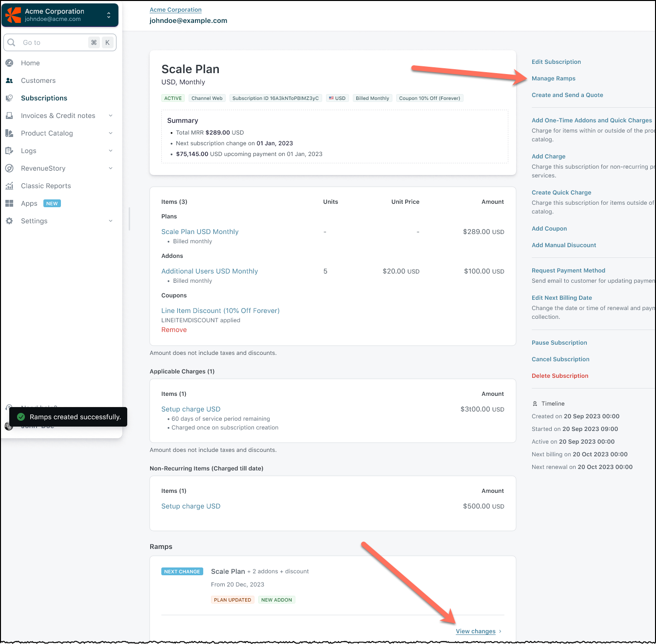Click the RevenueStory icon
Viewport: 656px width, 644px height.
point(9,168)
